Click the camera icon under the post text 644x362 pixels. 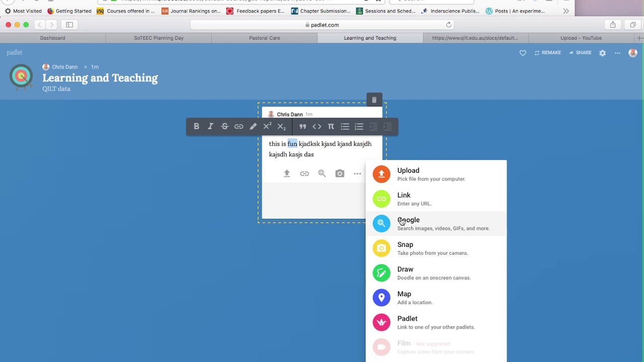pos(340,173)
